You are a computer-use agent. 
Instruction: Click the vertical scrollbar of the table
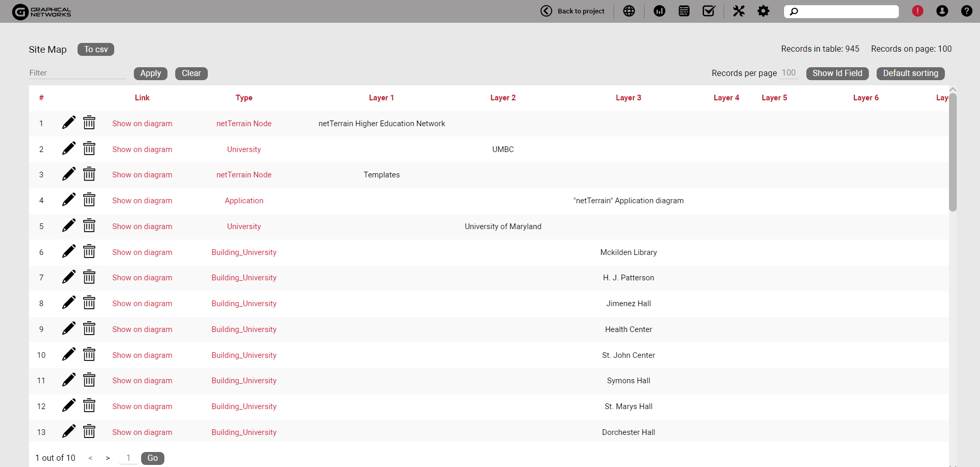tap(953, 155)
